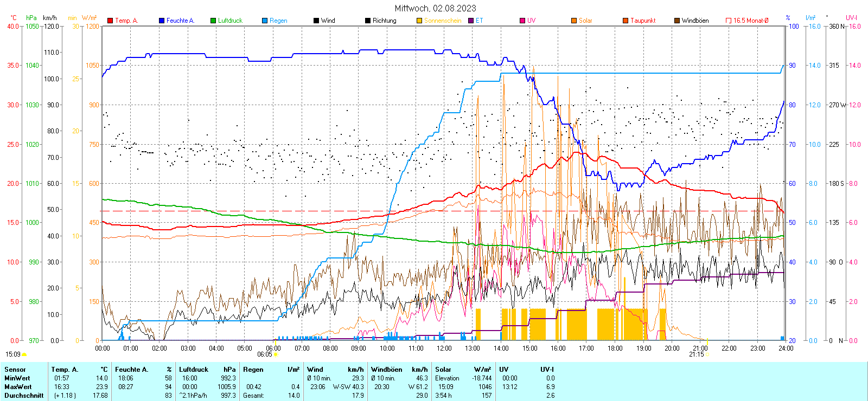Click the MaxWert temperature value 23.9

tap(101, 387)
